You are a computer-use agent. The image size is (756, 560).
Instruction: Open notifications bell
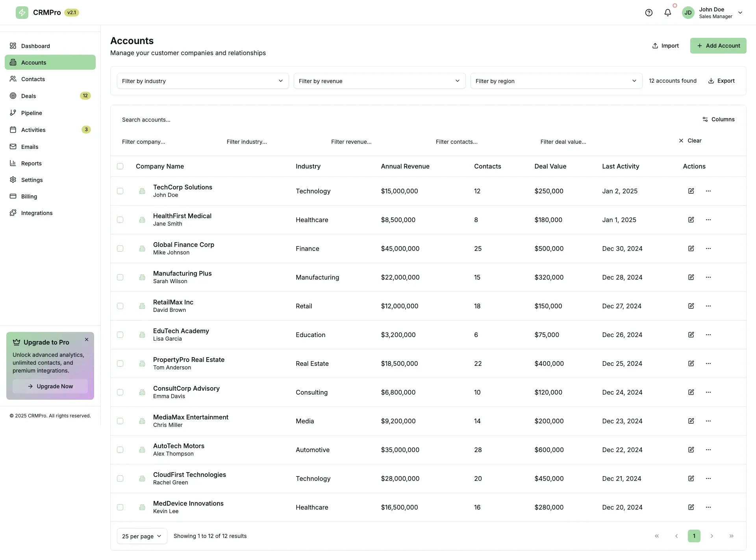click(x=667, y=12)
